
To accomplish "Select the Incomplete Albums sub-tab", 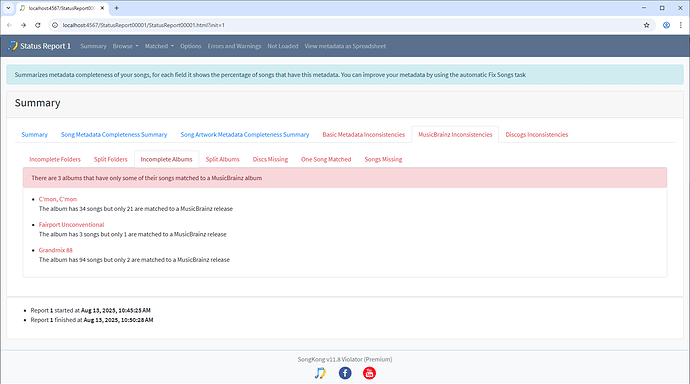I will [x=166, y=159].
